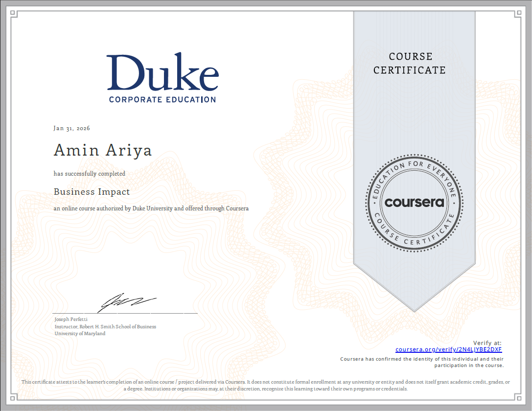The height and width of the screenshot is (411, 532).
Task: Click the recipient name "Amin Ariya"
Action: pyautogui.click(x=102, y=150)
